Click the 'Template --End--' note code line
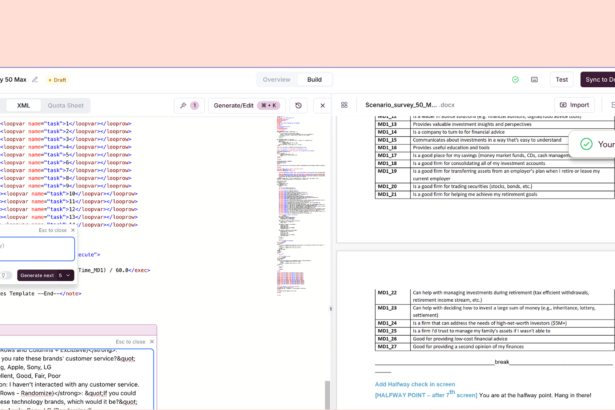The image size is (615, 410). [41, 293]
